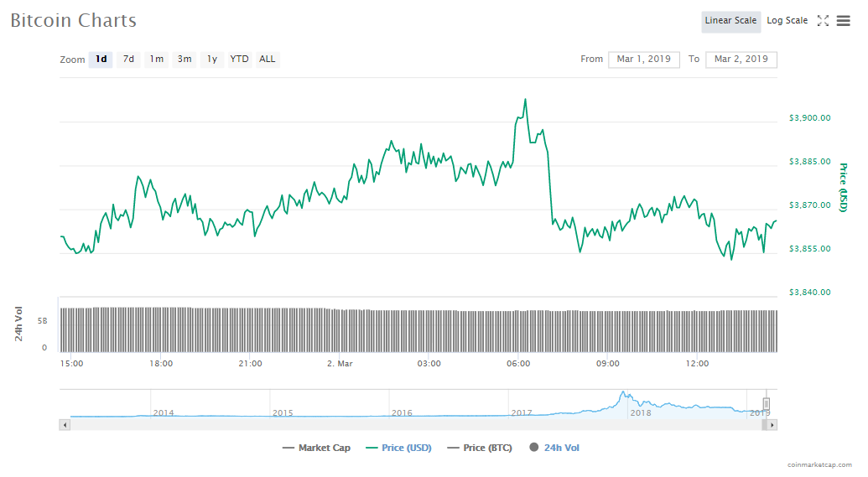Viewport: 868px width, 477px height.
Task: Set zoom to 3m
Action: pos(185,60)
